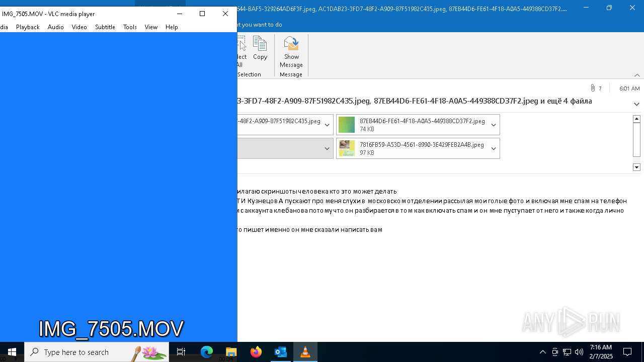Collapse the Outlook ribbon with the chevron

coord(637,75)
